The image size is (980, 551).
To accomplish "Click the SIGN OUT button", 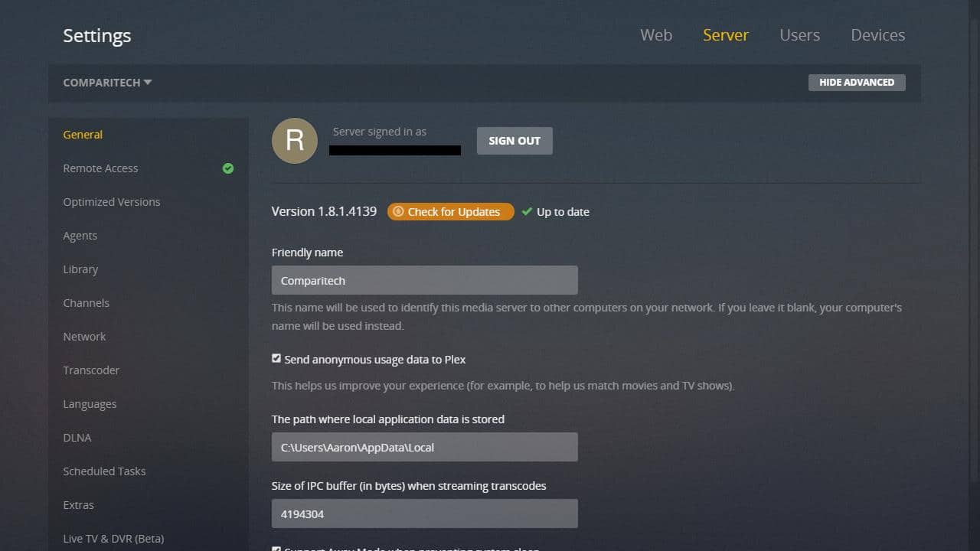I will (x=514, y=141).
